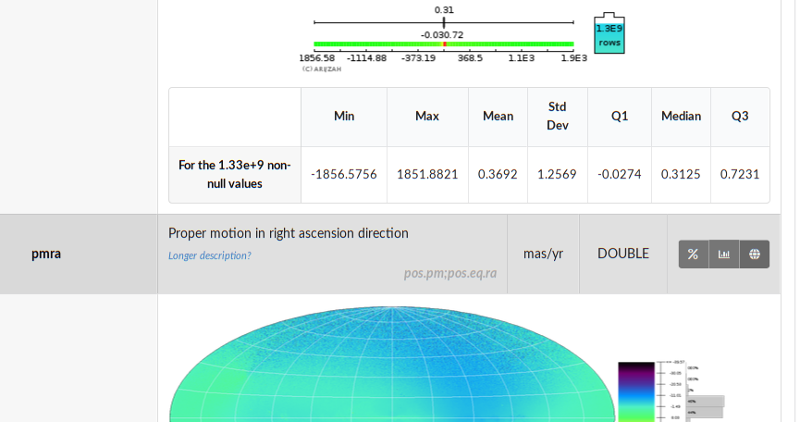
Task: Select the UCD 'pos.pm;pos.eq.ra' text
Action: pyautogui.click(x=450, y=274)
